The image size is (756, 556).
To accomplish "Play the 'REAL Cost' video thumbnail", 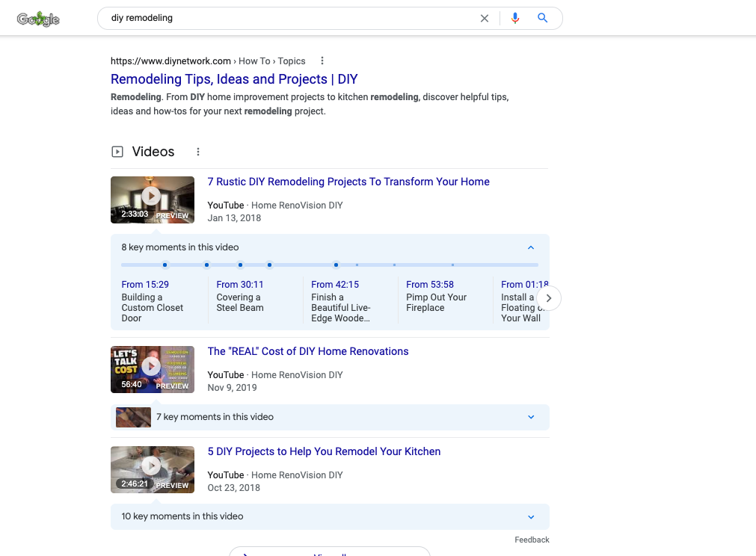I will [x=152, y=365].
